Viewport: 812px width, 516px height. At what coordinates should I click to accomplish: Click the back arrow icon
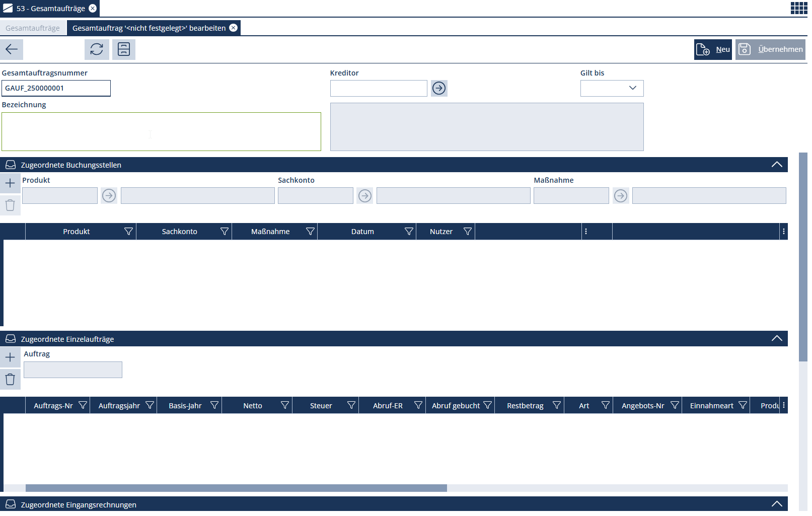click(x=12, y=49)
